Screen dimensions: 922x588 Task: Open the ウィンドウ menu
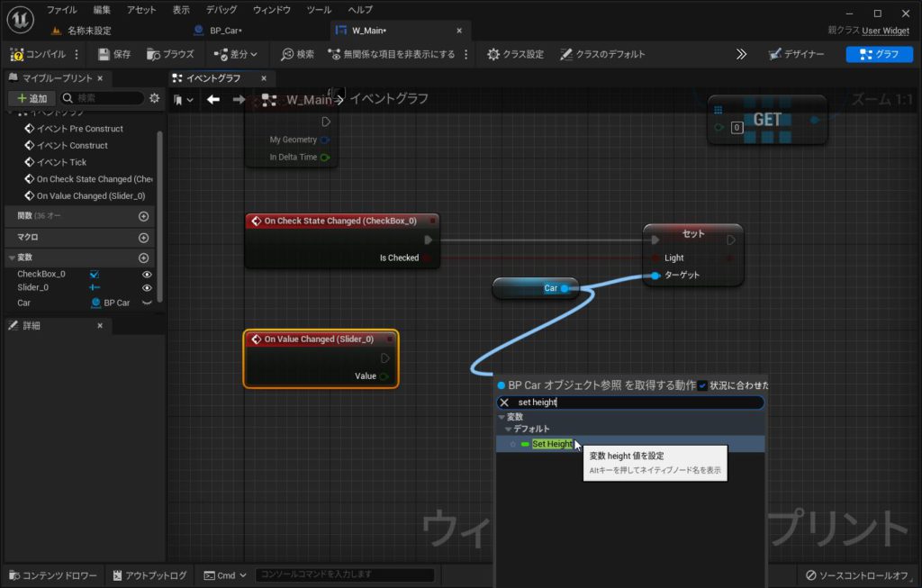click(272, 10)
